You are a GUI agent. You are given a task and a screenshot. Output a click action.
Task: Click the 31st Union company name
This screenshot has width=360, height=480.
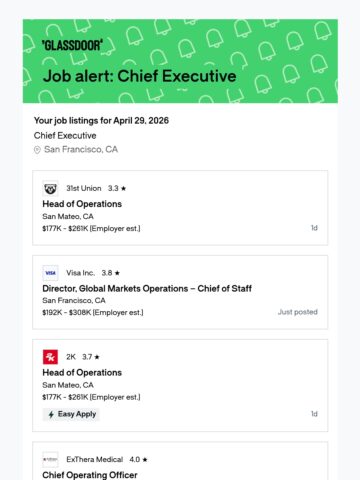(x=84, y=188)
